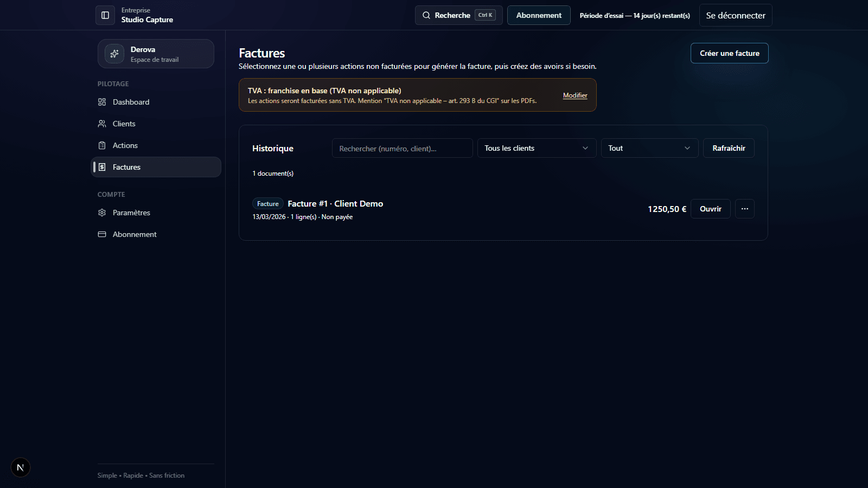The image size is (868, 488).
Task: Expand the Tous les clients dropdown
Action: 537,148
